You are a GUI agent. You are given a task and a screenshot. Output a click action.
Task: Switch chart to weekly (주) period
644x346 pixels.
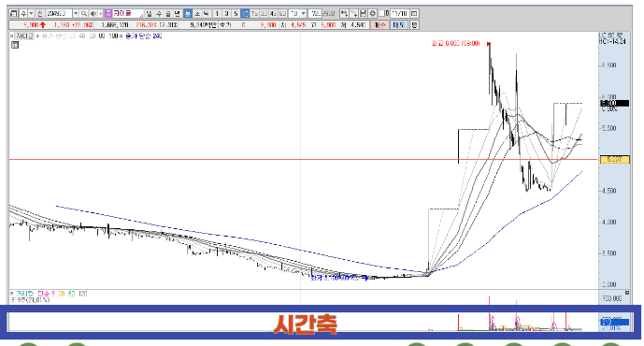coord(159,14)
